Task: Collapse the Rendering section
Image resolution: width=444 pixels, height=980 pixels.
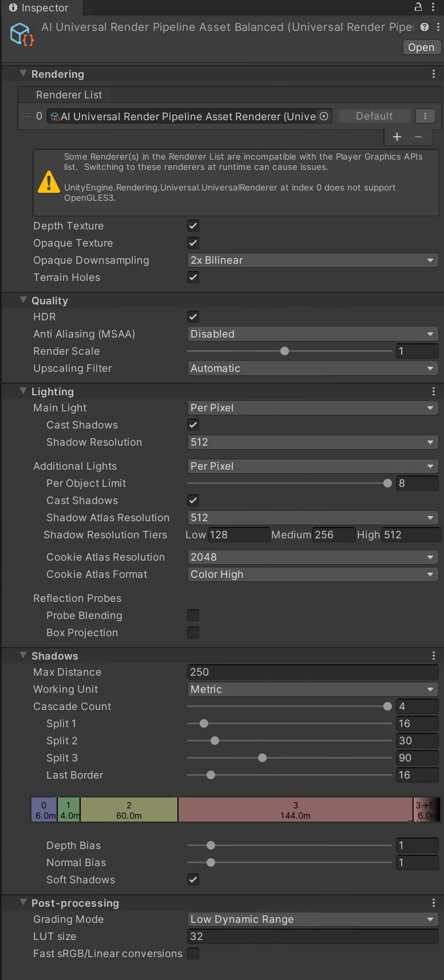Action: coord(23,74)
